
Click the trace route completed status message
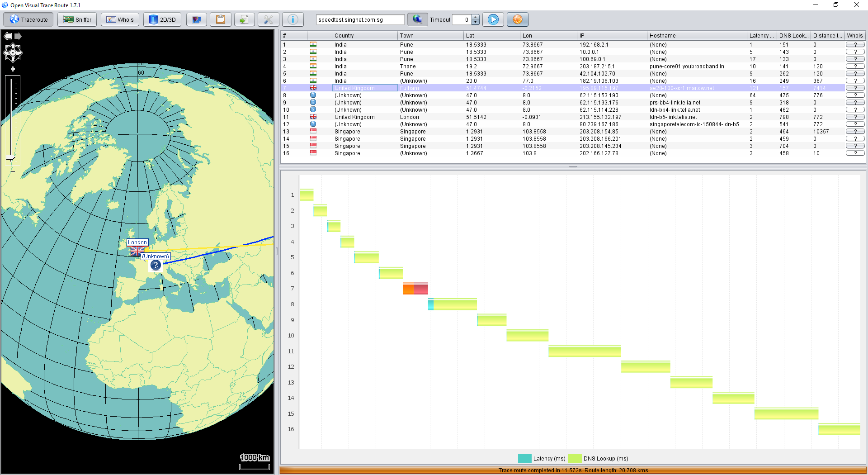573,470
